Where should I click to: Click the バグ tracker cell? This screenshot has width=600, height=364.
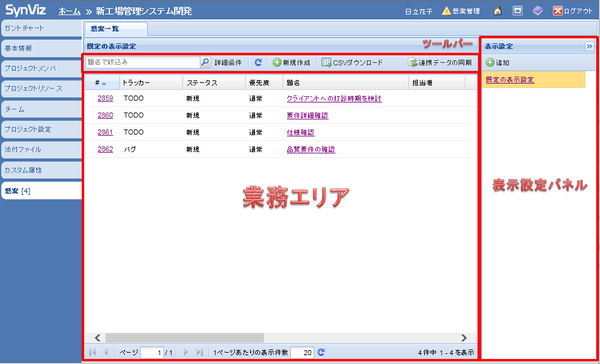click(x=130, y=149)
